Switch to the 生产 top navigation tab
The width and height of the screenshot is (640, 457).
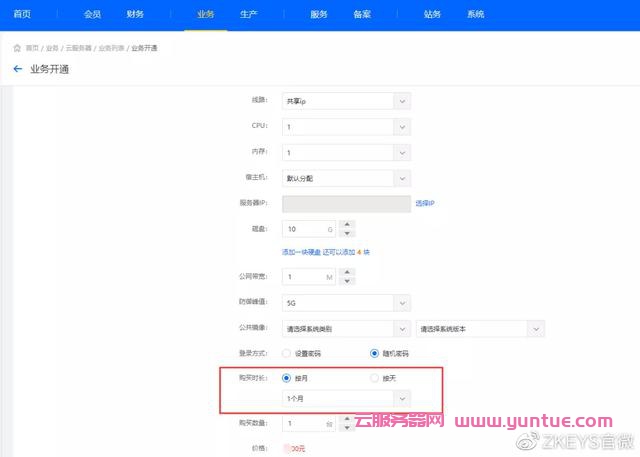coord(248,15)
